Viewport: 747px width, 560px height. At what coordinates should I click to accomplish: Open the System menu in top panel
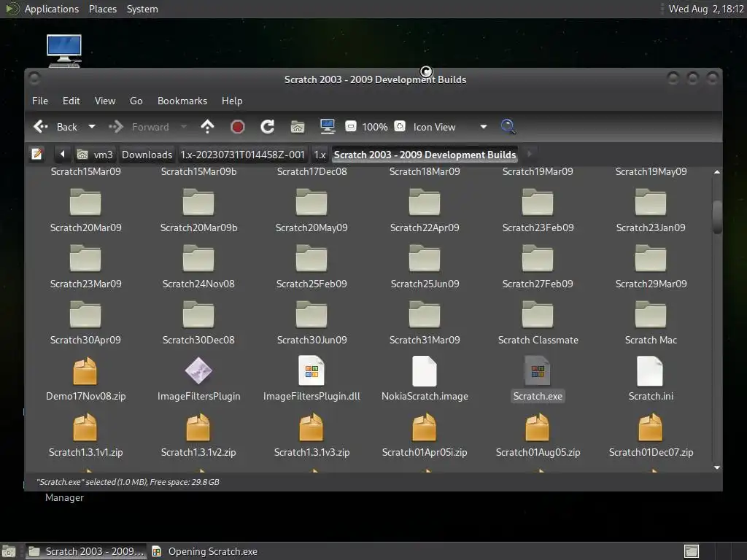(142, 9)
